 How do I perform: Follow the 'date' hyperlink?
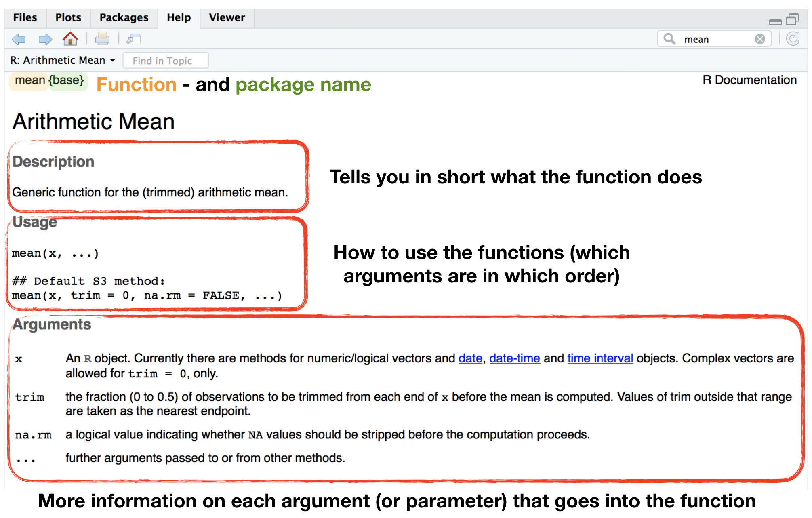[x=470, y=358]
